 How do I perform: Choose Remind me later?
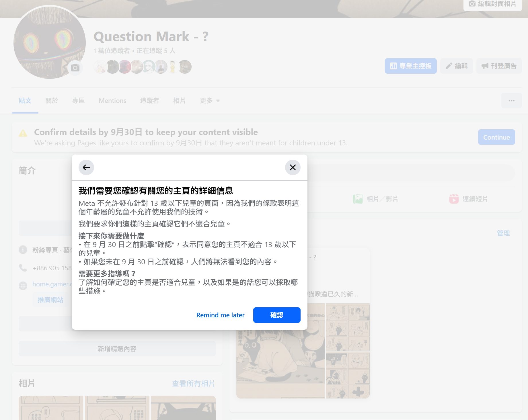click(x=220, y=315)
